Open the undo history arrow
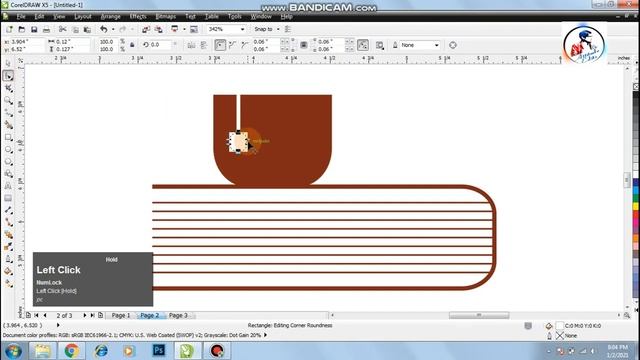 click(x=113, y=29)
